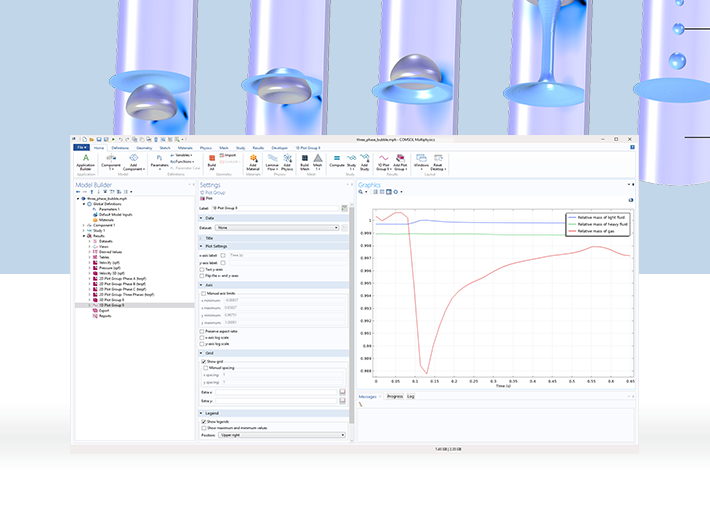Viewport: 710px width, 523px height.
Task: Switch to the Results ribbon tab
Action: (x=258, y=148)
